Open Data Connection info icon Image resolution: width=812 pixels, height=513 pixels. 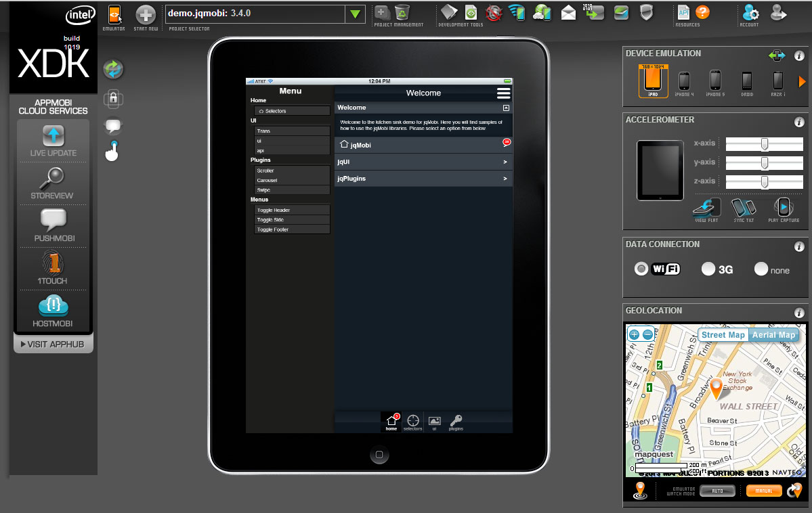click(x=799, y=246)
